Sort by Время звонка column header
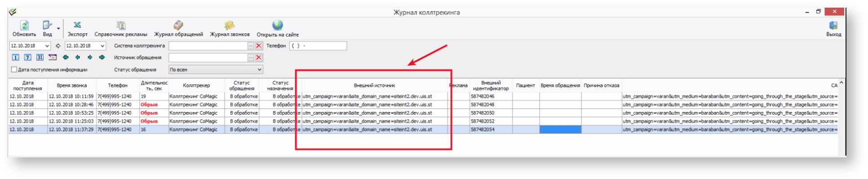The width and height of the screenshot is (868, 179). pyautogui.click(x=72, y=85)
